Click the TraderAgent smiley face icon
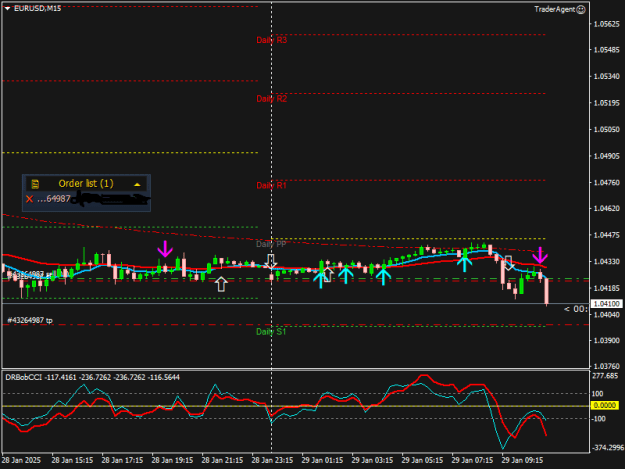The width and height of the screenshot is (625, 469). point(581,10)
